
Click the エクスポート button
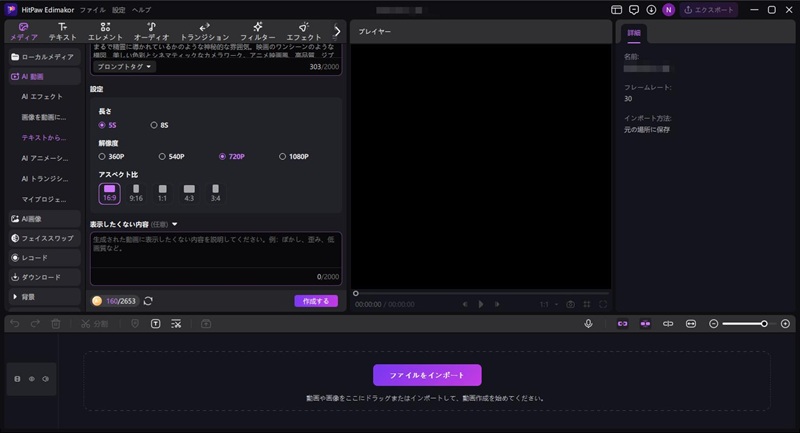coord(709,10)
